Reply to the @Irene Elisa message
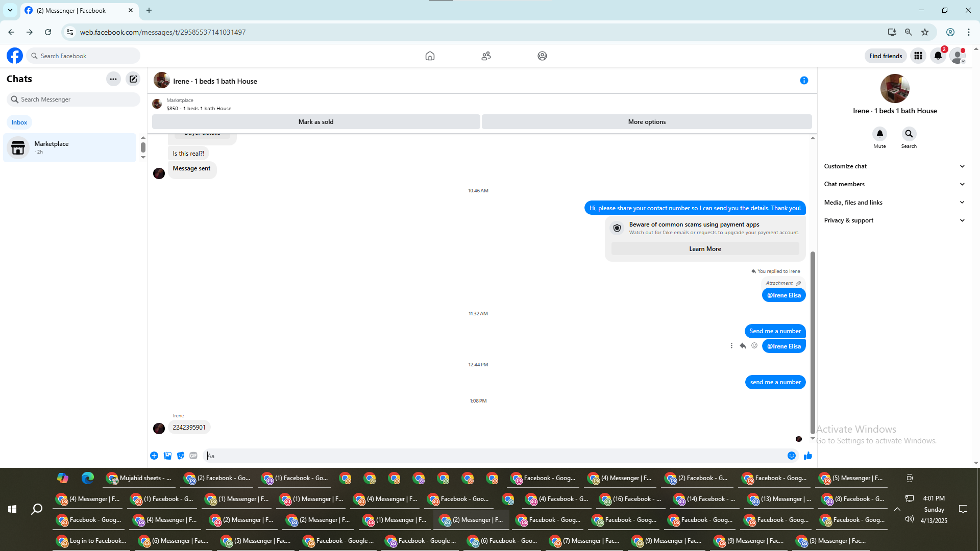The width and height of the screenshot is (980, 551). [x=743, y=346]
